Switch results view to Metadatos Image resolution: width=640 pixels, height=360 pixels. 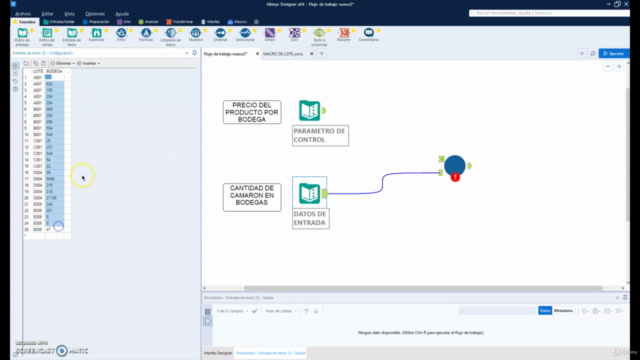(563, 311)
